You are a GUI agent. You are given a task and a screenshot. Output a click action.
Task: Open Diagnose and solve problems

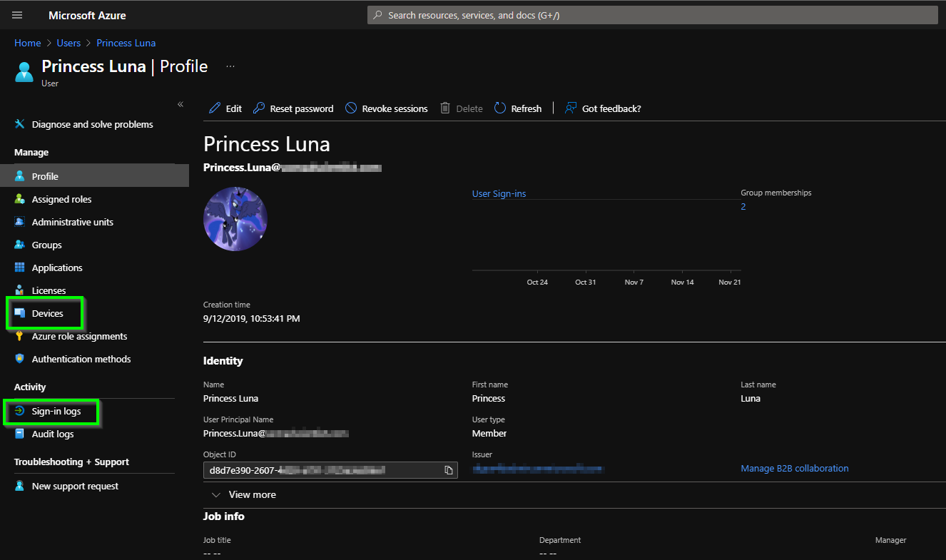pos(93,124)
